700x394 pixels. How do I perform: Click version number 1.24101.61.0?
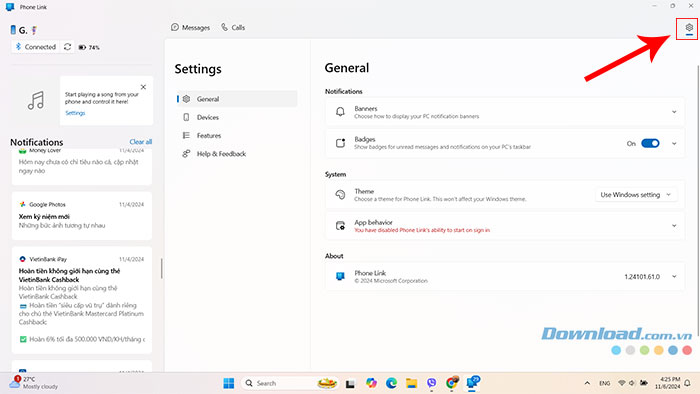(x=642, y=277)
